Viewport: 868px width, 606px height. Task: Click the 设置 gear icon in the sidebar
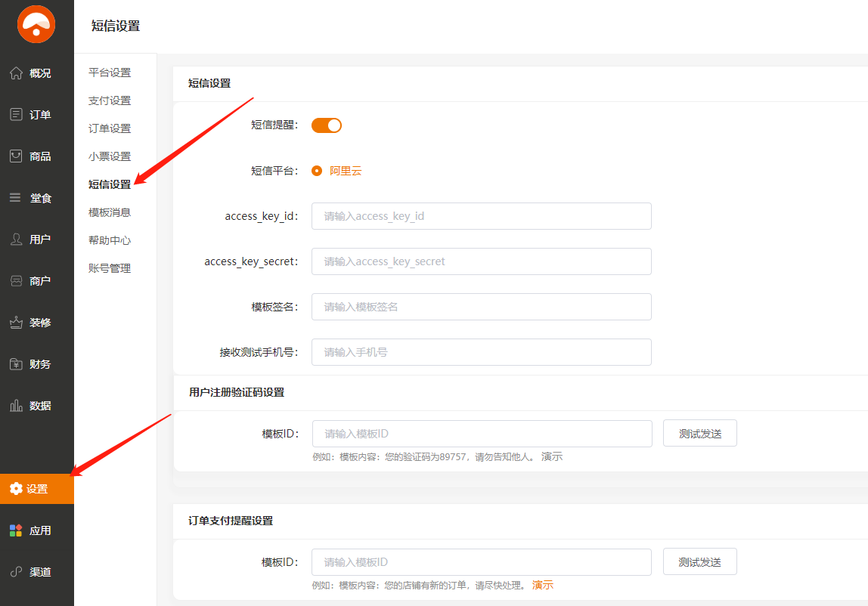point(16,489)
